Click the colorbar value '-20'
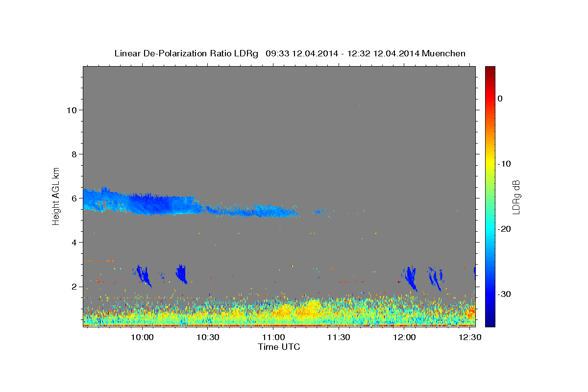The height and width of the screenshot is (392, 588). point(505,229)
